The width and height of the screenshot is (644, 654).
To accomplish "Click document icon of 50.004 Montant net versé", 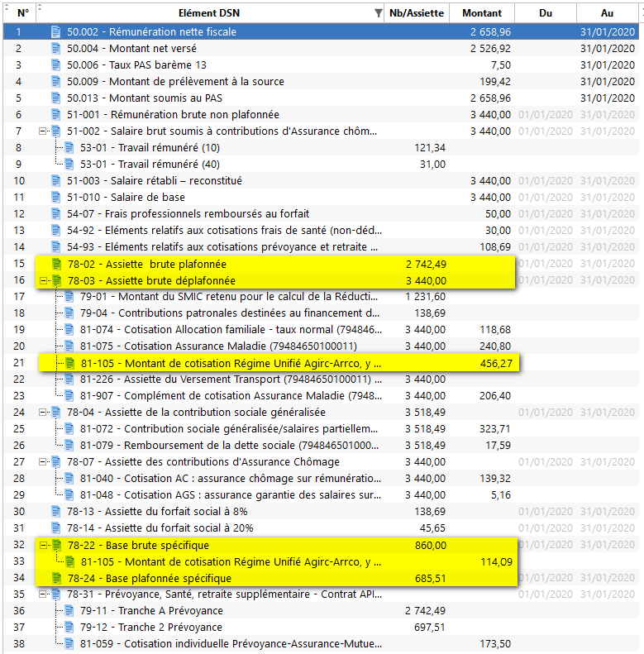I will coord(55,49).
